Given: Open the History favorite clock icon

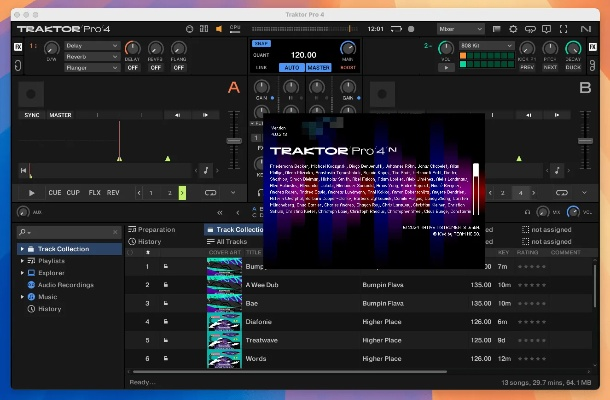Looking at the screenshot, I should (132, 242).
